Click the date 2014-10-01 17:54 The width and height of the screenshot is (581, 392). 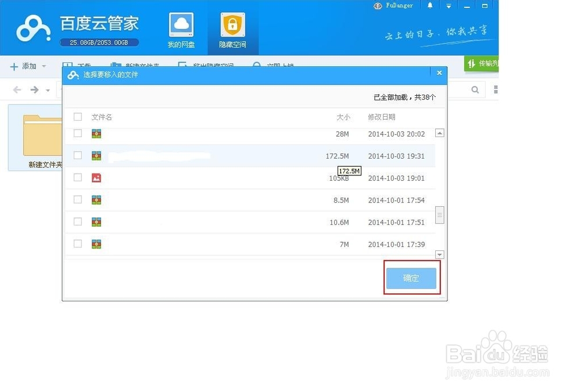(x=396, y=200)
